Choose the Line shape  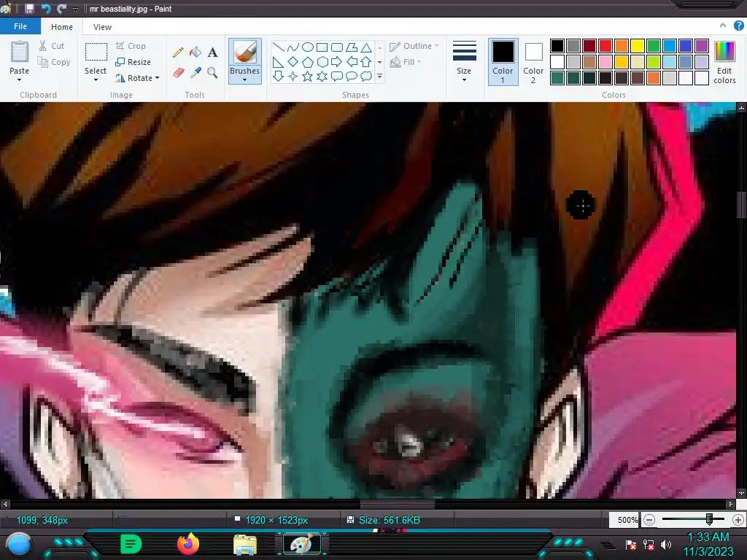coord(279,47)
